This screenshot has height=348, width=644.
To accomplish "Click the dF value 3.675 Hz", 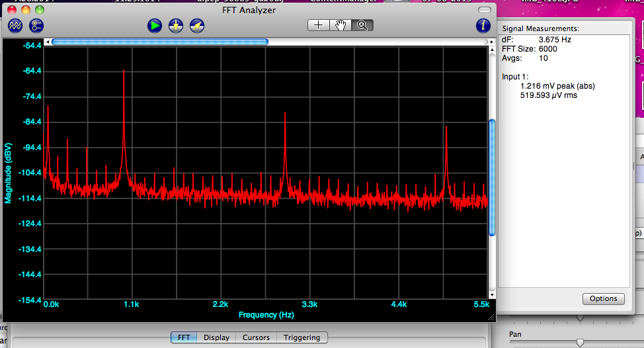I will pos(555,40).
